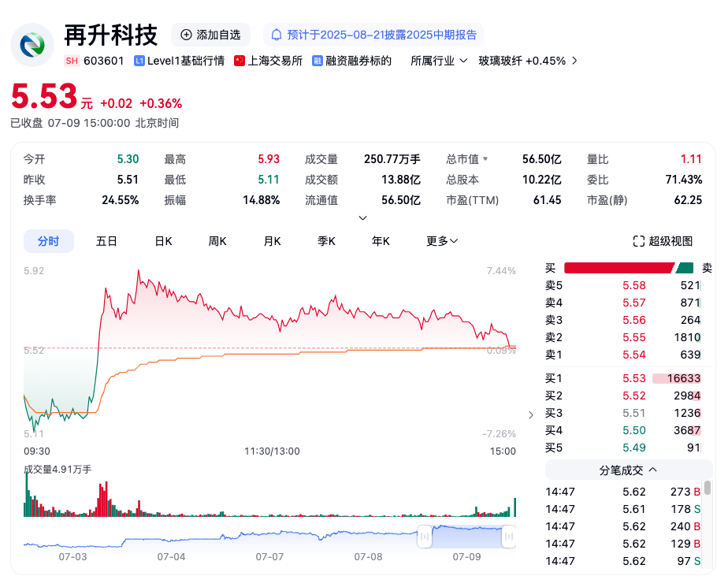Open the 总市值 dropdown triangle
The image size is (728, 587).
pyautogui.click(x=485, y=159)
